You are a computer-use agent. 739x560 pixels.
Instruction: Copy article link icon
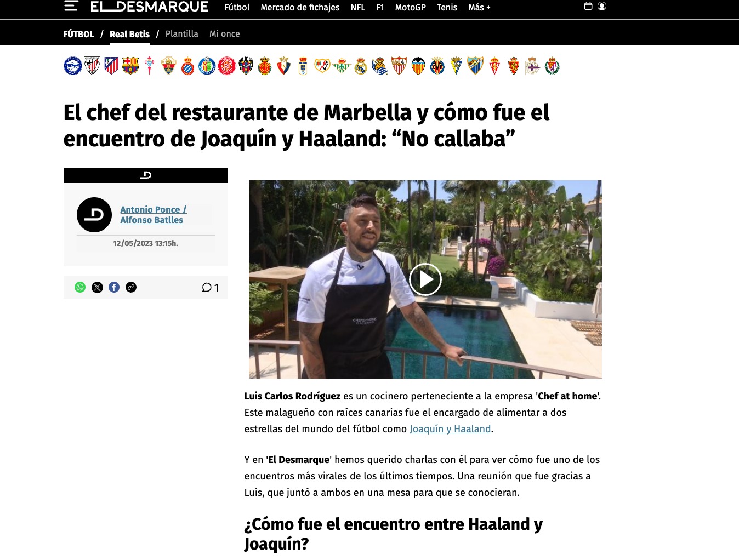tap(131, 287)
